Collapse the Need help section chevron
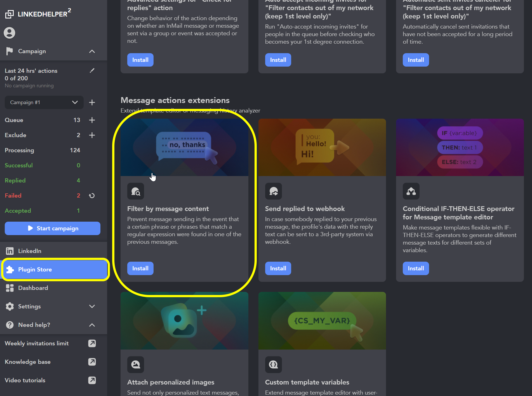 pyautogui.click(x=92, y=325)
